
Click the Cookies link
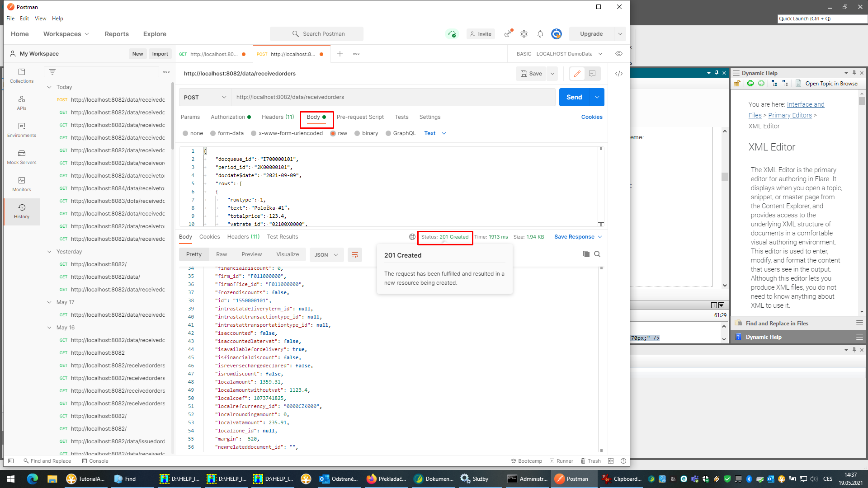pyautogui.click(x=591, y=117)
